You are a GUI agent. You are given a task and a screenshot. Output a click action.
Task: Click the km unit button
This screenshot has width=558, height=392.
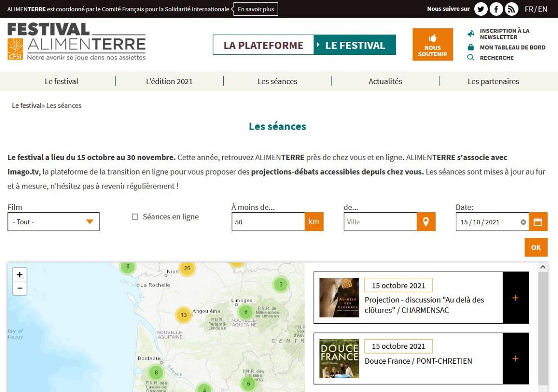pos(314,222)
